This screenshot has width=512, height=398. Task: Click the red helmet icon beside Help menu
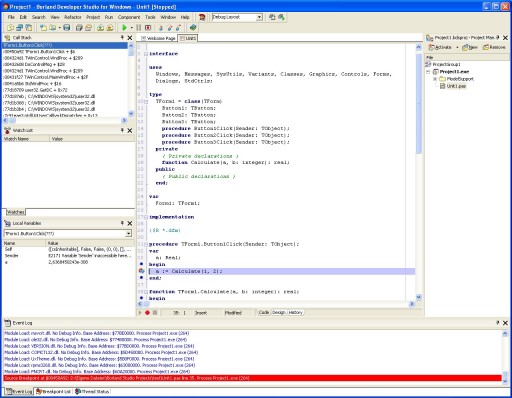pyautogui.click(x=202, y=17)
